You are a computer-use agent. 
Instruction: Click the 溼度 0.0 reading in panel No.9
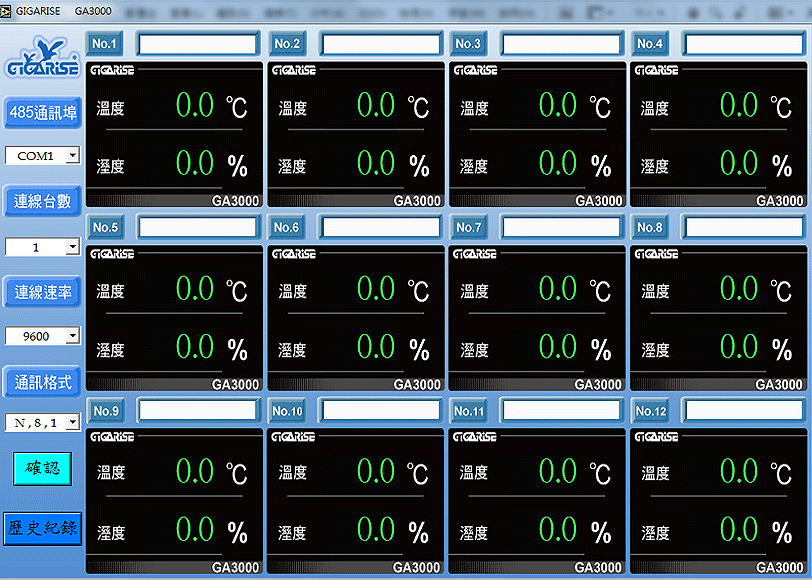195,529
